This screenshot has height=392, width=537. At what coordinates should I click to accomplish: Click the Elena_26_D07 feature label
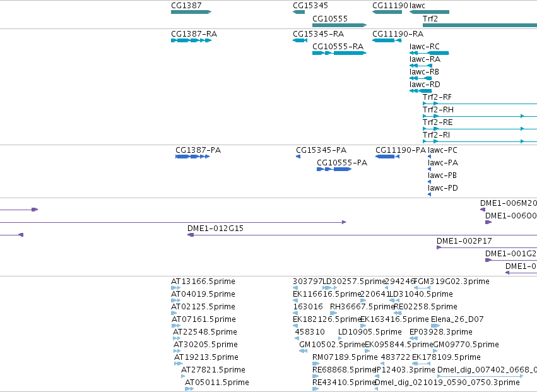(x=457, y=319)
